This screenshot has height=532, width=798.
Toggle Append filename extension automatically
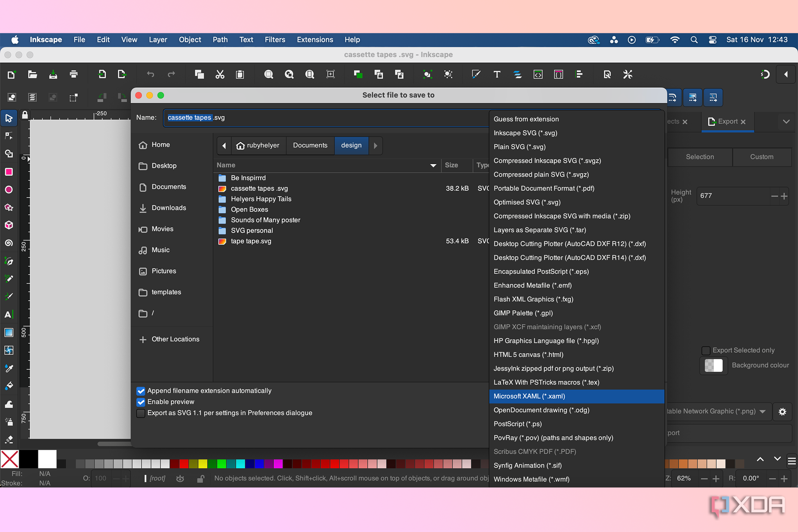[141, 391]
